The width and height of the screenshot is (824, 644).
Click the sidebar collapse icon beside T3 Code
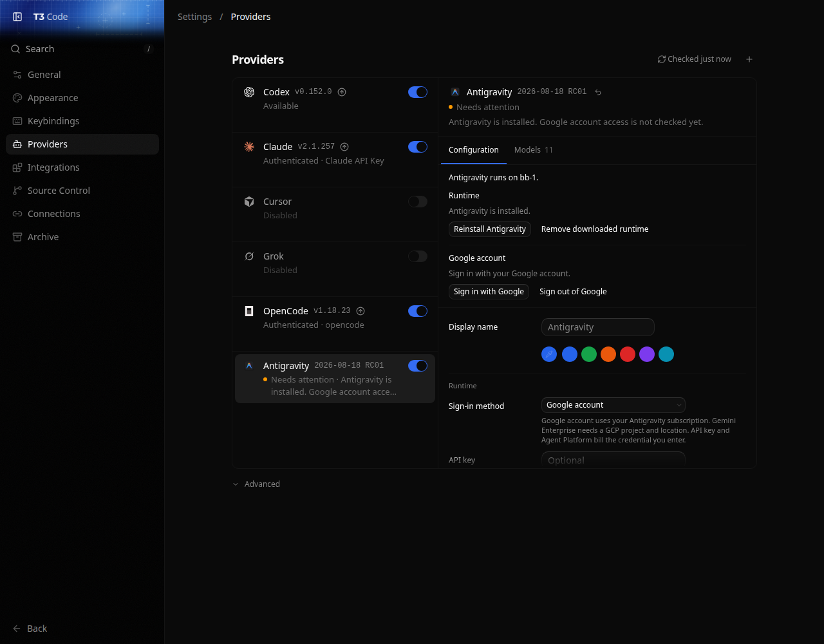click(x=17, y=17)
